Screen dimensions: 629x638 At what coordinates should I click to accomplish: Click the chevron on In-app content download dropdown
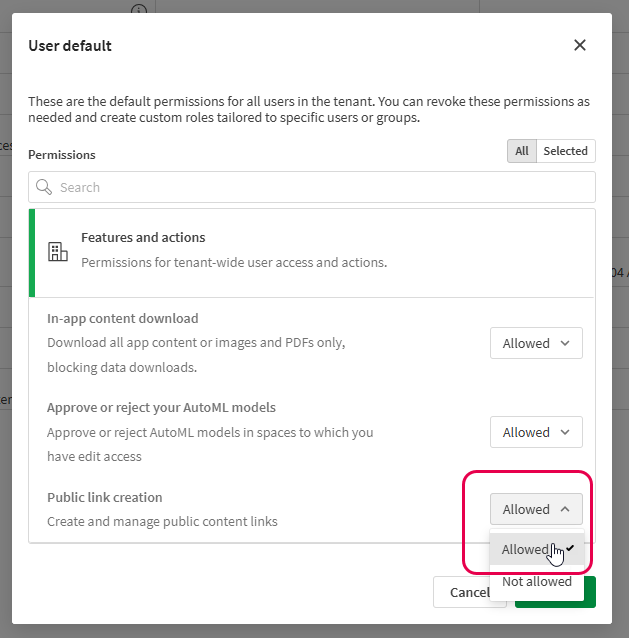coord(566,343)
